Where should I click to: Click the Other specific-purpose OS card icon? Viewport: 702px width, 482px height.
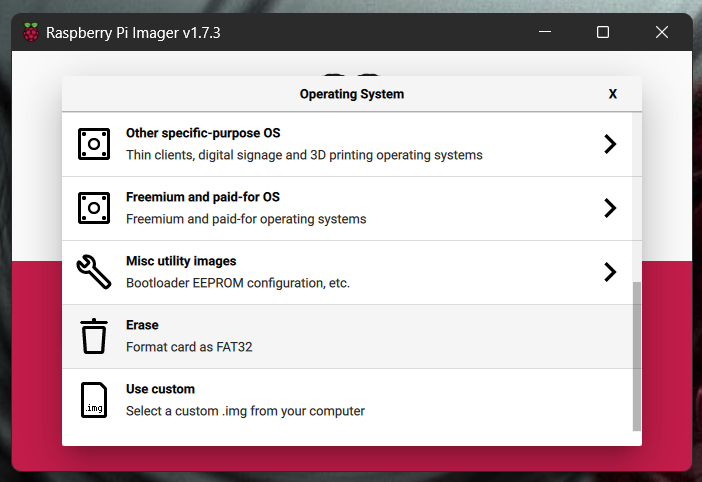coord(94,144)
